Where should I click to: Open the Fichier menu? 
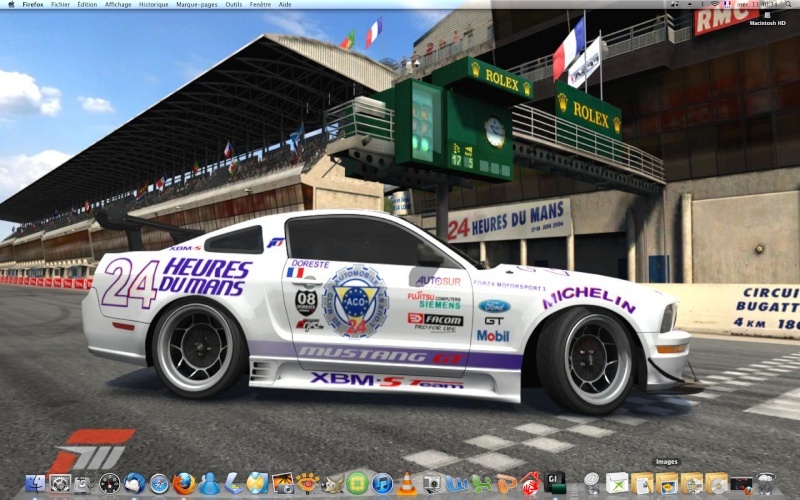(60, 4)
